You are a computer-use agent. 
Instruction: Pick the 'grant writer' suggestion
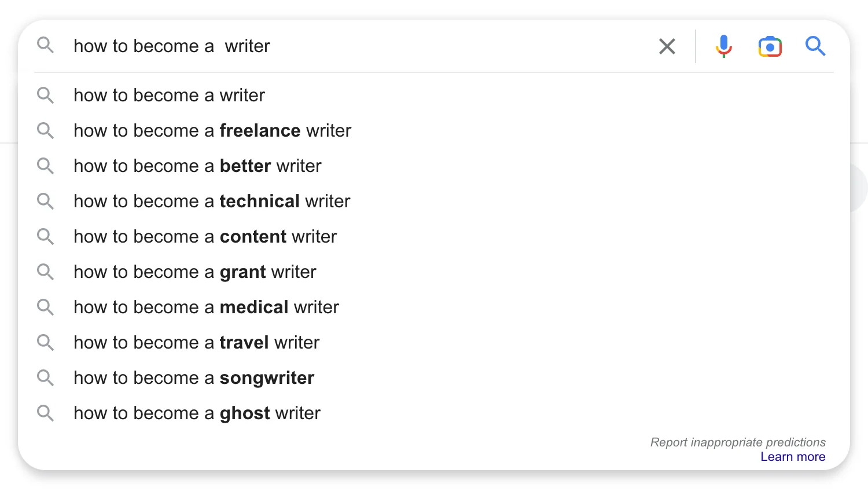195,272
